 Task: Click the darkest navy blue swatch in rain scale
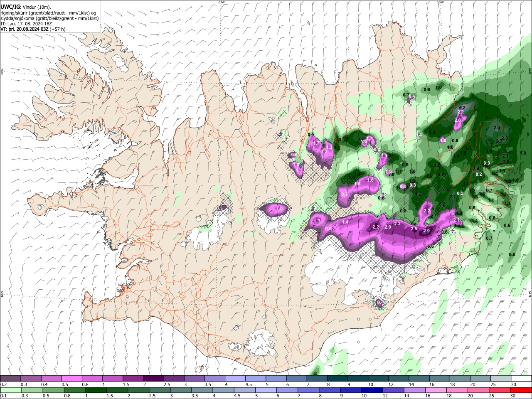point(372,390)
